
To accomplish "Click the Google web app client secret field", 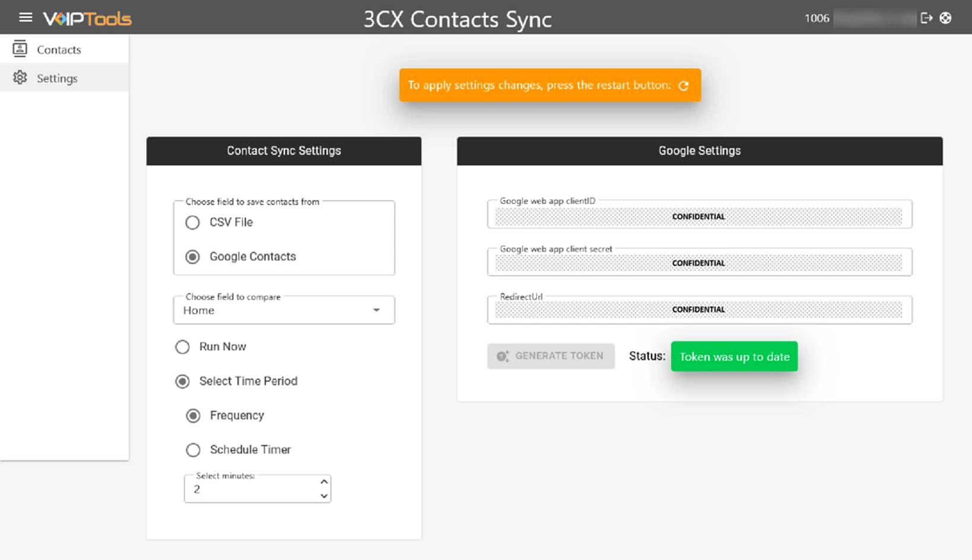I will (700, 262).
